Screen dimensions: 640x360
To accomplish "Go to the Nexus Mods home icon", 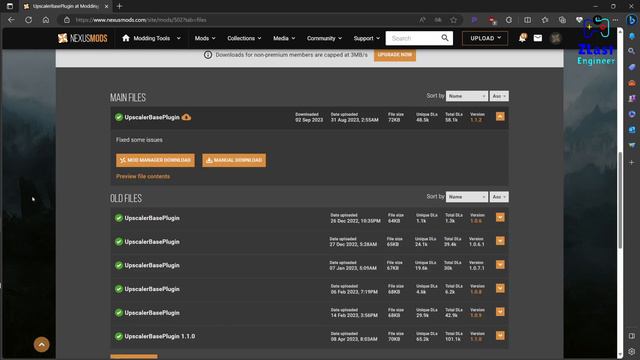I will (x=126, y=38).
